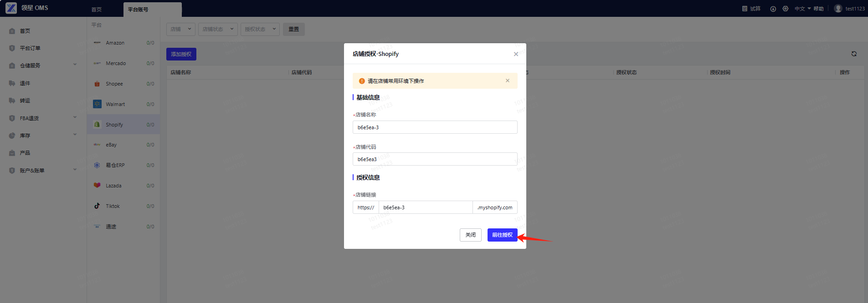The height and width of the screenshot is (303, 868).
Task: Click the 前往授权 button
Action: tap(502, 235)
